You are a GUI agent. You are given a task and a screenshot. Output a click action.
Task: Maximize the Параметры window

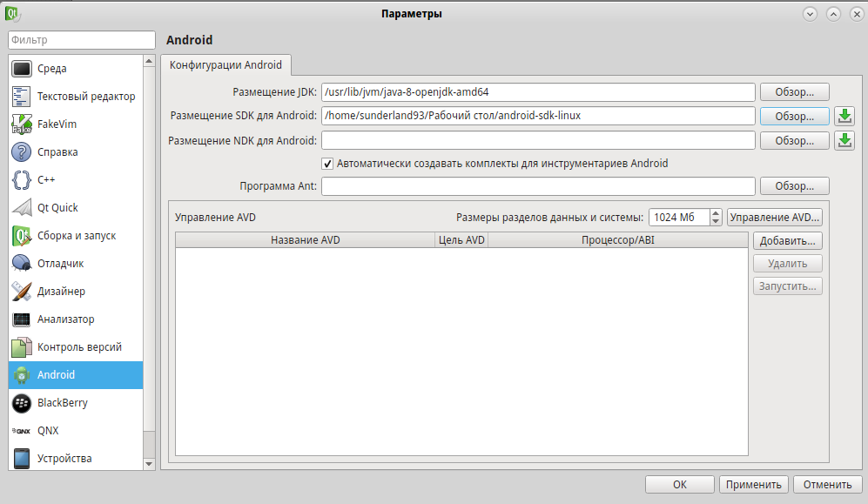tap(833, 14)
